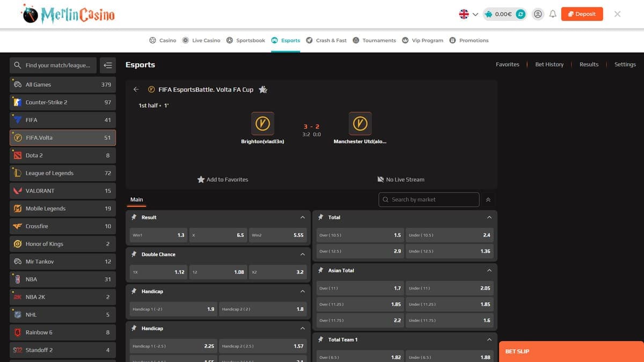Select Counter-Strike 2 game
Viewport: 644px width, 362px height.
tap(62, 102)
